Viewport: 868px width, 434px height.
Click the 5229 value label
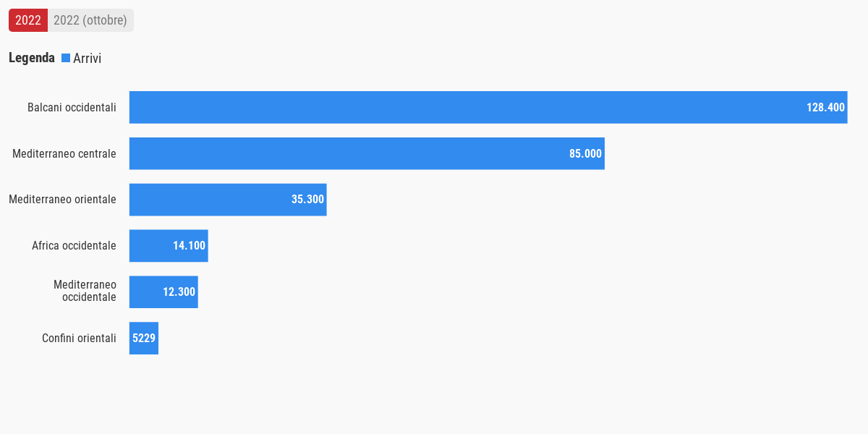pos(144,339)
